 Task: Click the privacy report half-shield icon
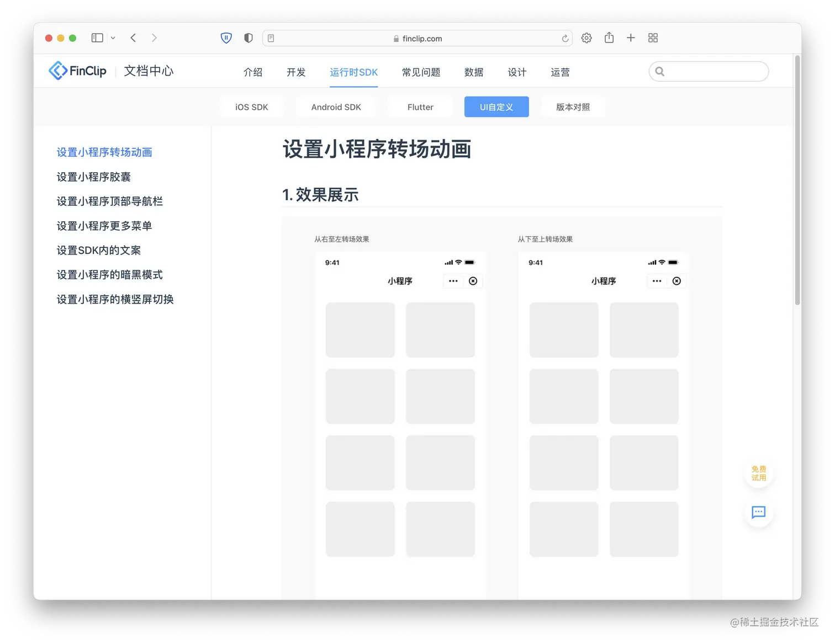tap(249, 38)
